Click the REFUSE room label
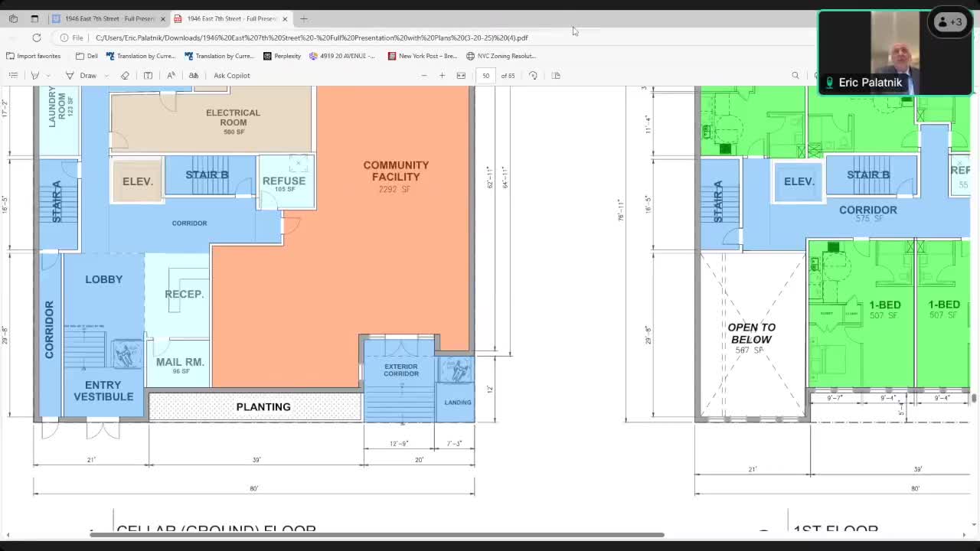This screenshot has width=980, height=551. pos(284,181)
